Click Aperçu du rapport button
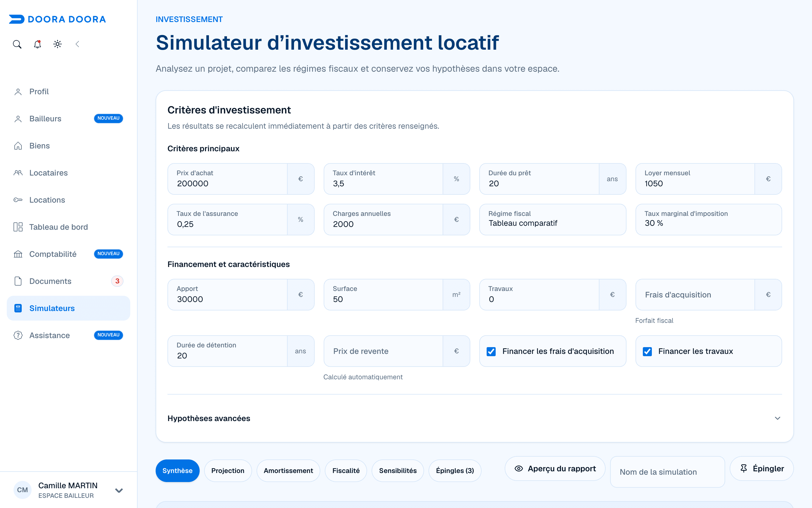812x508 pixels. click(x=555, y=468)
